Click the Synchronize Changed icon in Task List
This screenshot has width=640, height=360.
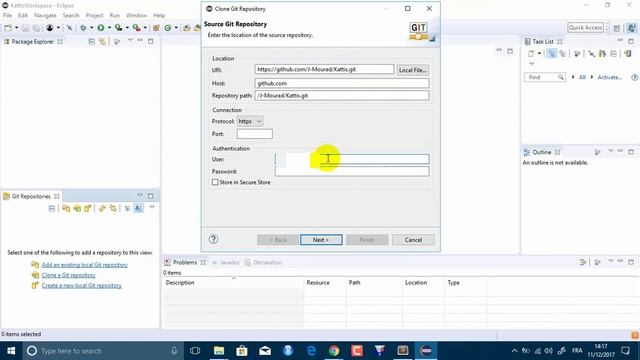[x=602, y=53]
